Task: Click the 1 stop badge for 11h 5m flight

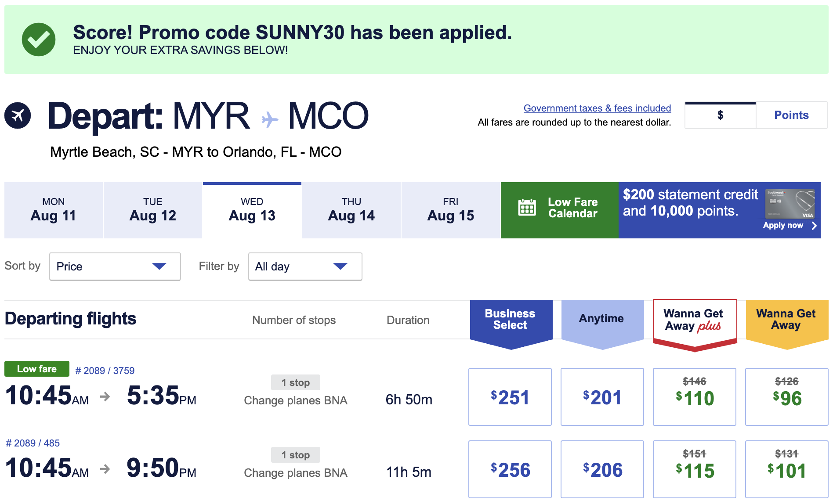Action: tap(295, 455)
